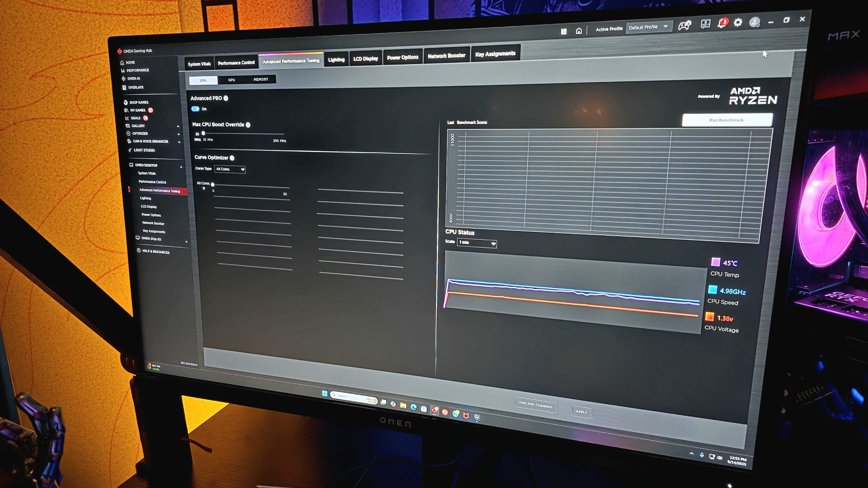Select the MEMORY tuning sub-tab

click(x=261, y=79)
